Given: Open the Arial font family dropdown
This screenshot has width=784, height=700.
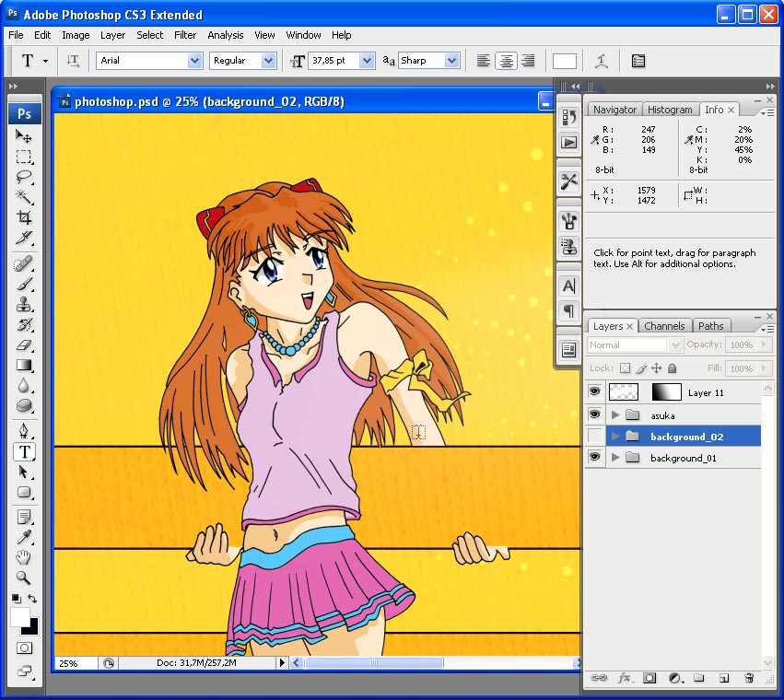Looking at the screenshot, I should 194,61.
